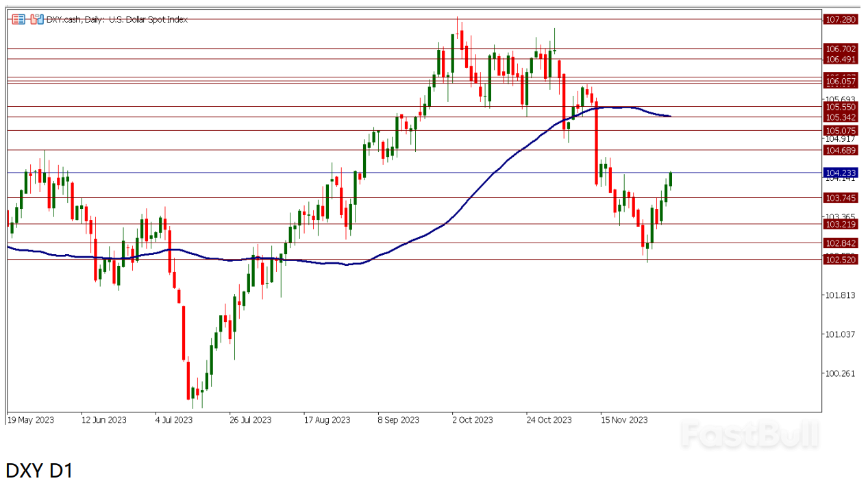
Task: Select the 105.075 price level label
Action: click(841, 130)
